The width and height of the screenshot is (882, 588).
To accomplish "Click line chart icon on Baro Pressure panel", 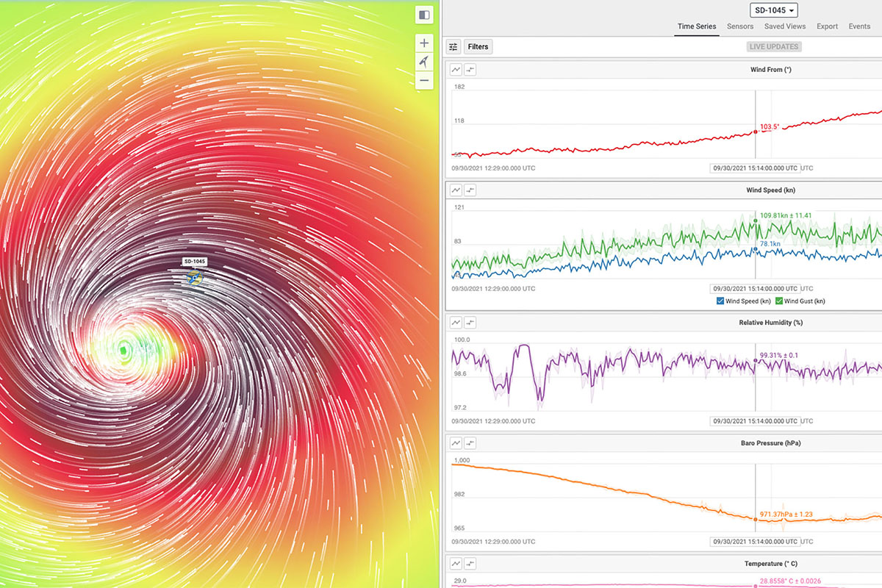I will tap(456, 443).
